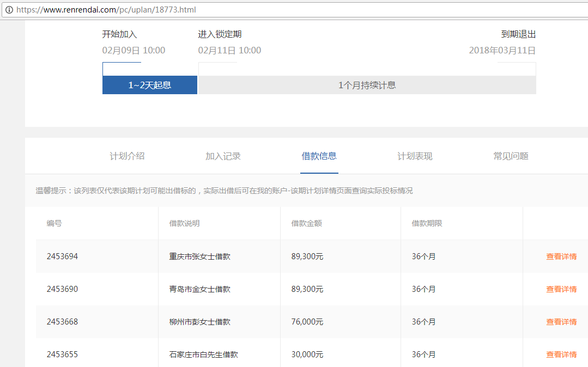Click loan number 2453668 in table
588x367 pixels.
point(62,322)
